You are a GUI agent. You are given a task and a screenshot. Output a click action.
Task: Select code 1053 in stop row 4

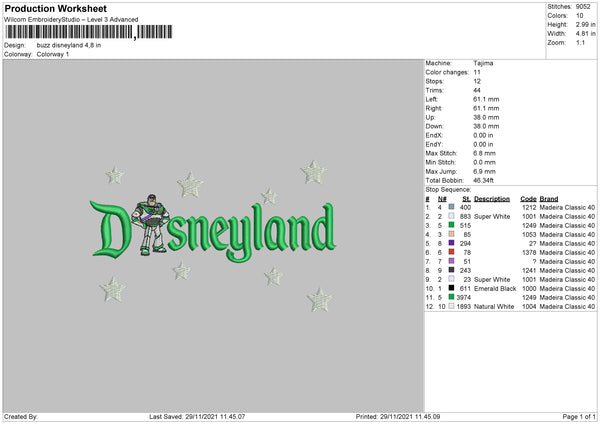tap(529, 234)
